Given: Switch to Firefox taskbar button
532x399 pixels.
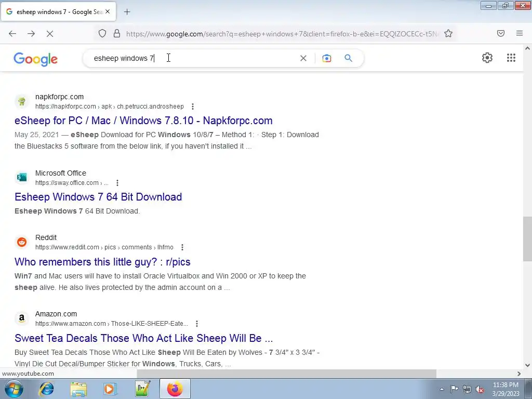Looking at the screenshot, I should (175, 389).
